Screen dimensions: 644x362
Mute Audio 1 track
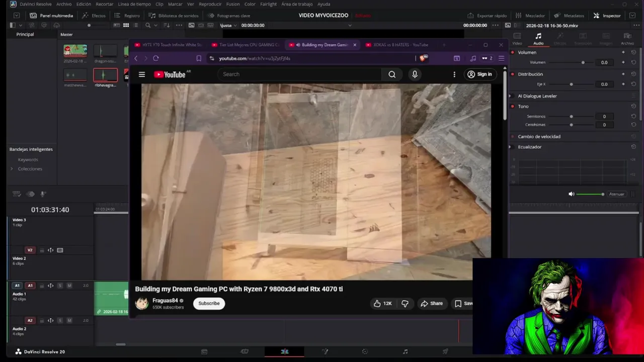tap(69, 286)
